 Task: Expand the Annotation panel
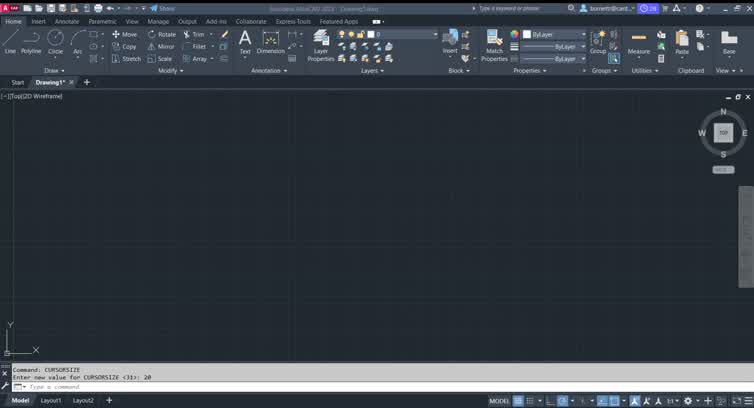tap(269, 70)
